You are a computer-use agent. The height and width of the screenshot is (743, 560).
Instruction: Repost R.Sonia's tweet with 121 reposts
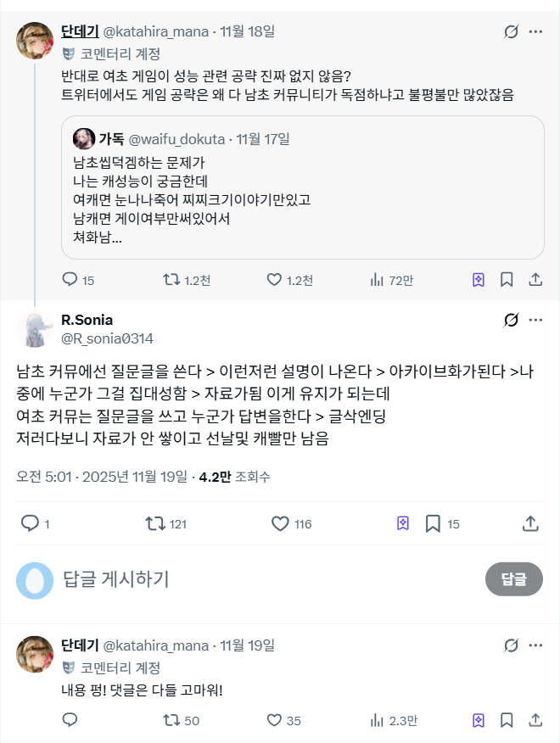click(x=155, y=524)
